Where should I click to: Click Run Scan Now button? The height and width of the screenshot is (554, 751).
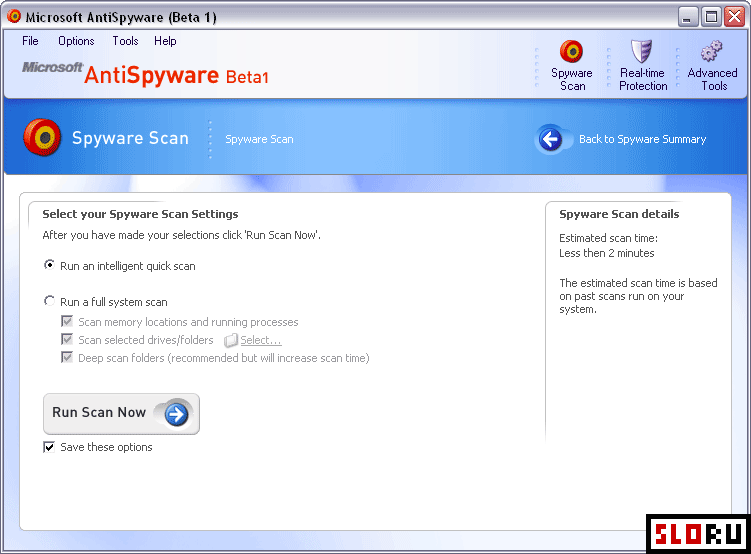coord(121,414)
